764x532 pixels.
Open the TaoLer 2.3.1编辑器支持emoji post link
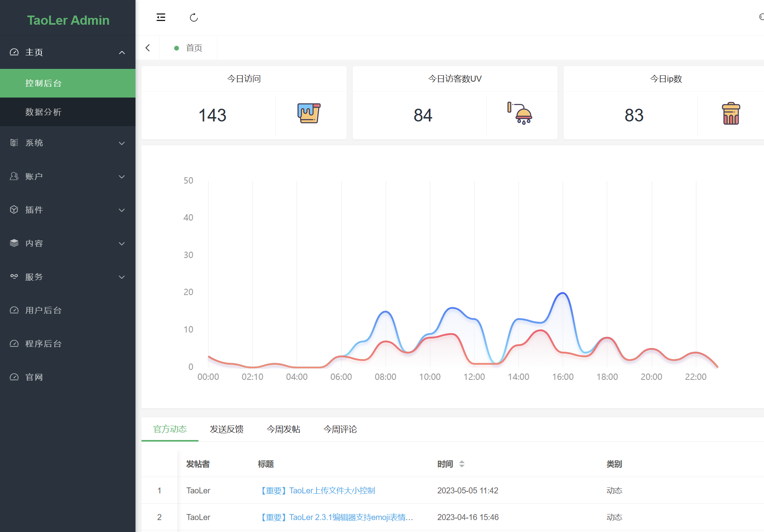pos(336,517)
